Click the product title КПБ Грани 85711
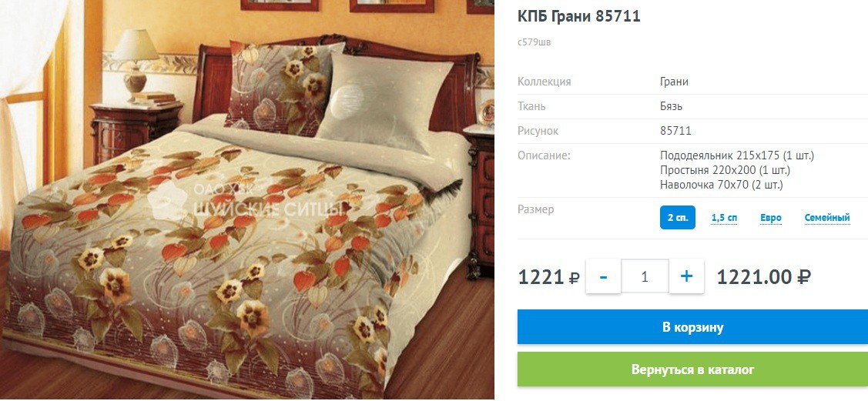Image resolution: width=868 pixels, height=401 pixels. click(579, 17)
